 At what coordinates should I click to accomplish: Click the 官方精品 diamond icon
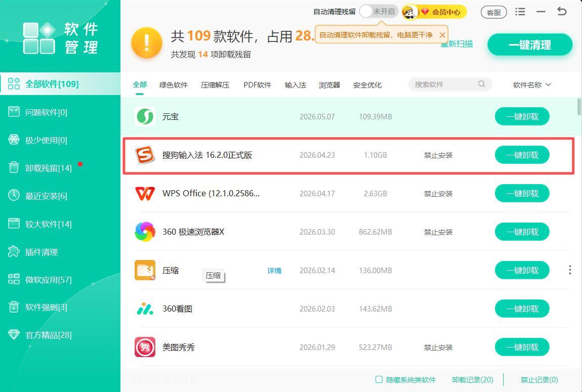pos(14,335)
